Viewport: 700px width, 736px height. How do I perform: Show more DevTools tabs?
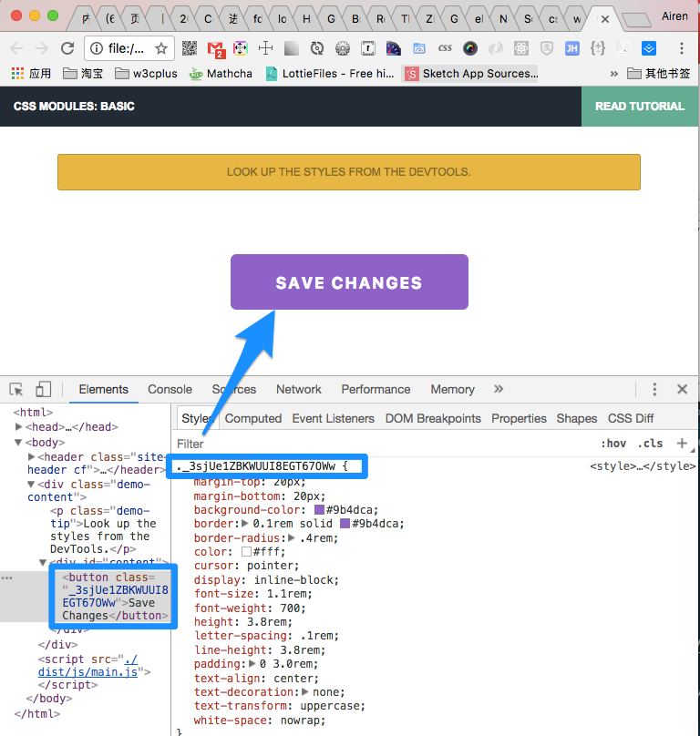(499, 389)
